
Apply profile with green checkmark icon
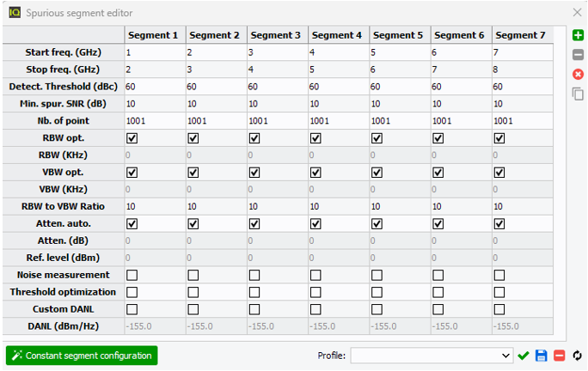[x=524, y=356]
